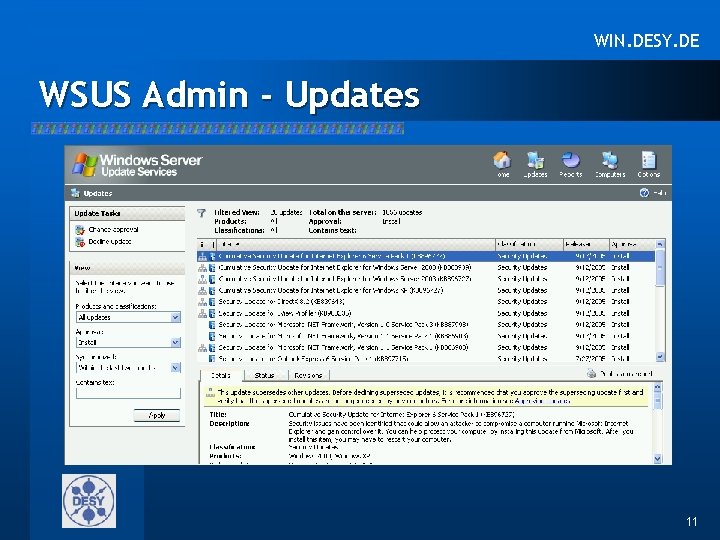The height and width of the screenshot is (540, 720).
Task: Click Security Updates cell in DirectX row
Action: (x=522, y=302)
